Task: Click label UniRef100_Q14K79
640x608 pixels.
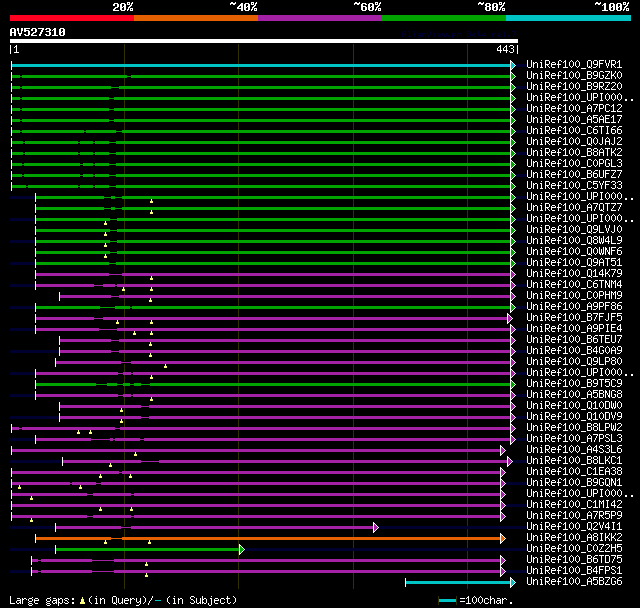Action: click(574, 274)
